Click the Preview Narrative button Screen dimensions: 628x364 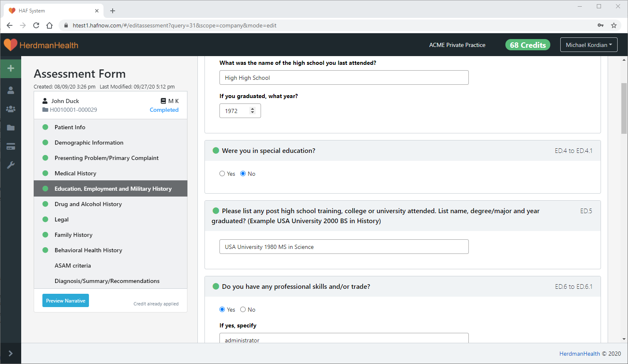(x=66, y=300)
